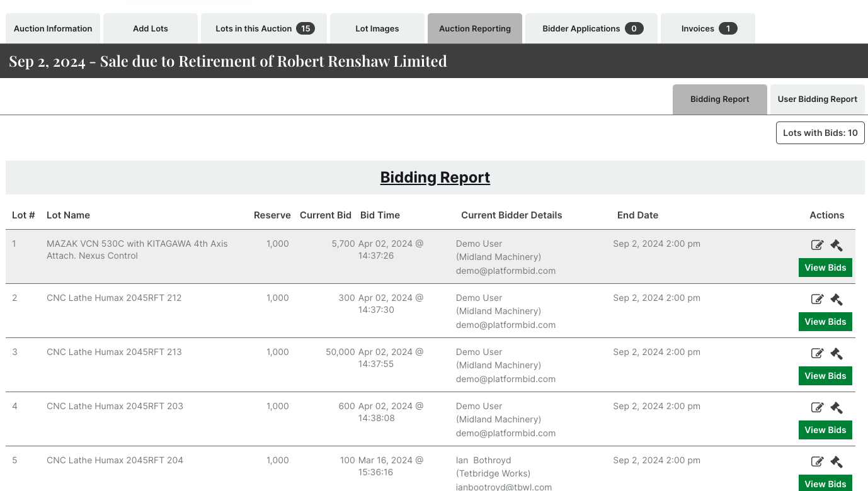Open the Auction Information tab
This screenshot has width=868, height=491.
53,28
